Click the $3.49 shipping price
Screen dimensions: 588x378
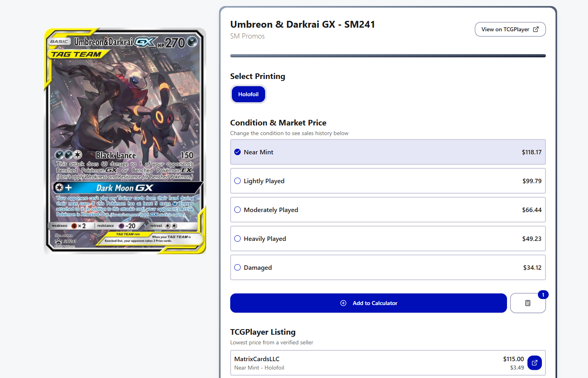[x=517, y=368]
